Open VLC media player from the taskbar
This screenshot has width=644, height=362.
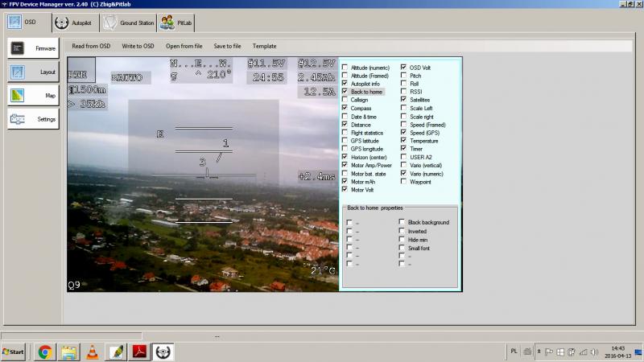coord(92,352)
